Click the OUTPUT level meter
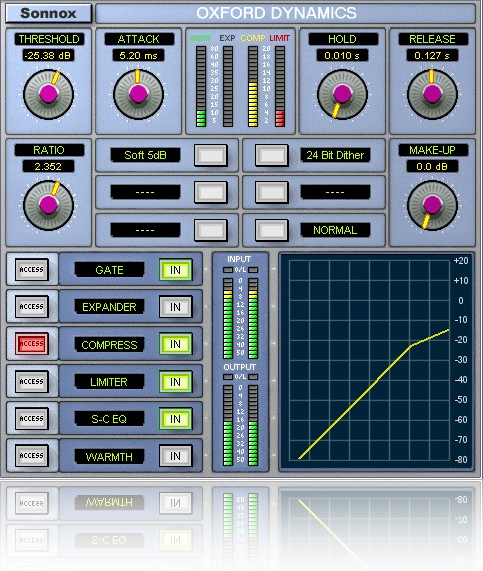The height and width of the screenshot is (571, 483). point(240,425)
